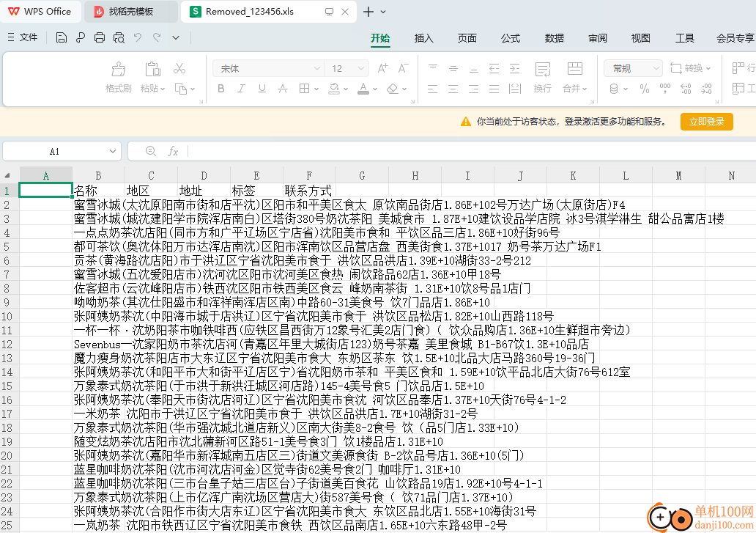The height and width of the screenshot is (533, 756).
Task: Toggle Bold formatting
Action: click(220, 88)
